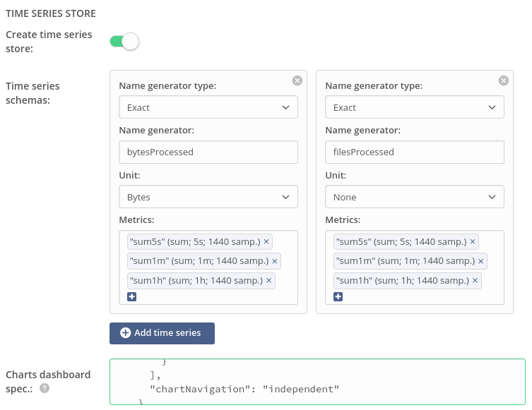Open Name generator type dropdown for bytesProcessed

pyautogui.click(x=208, y=107)
